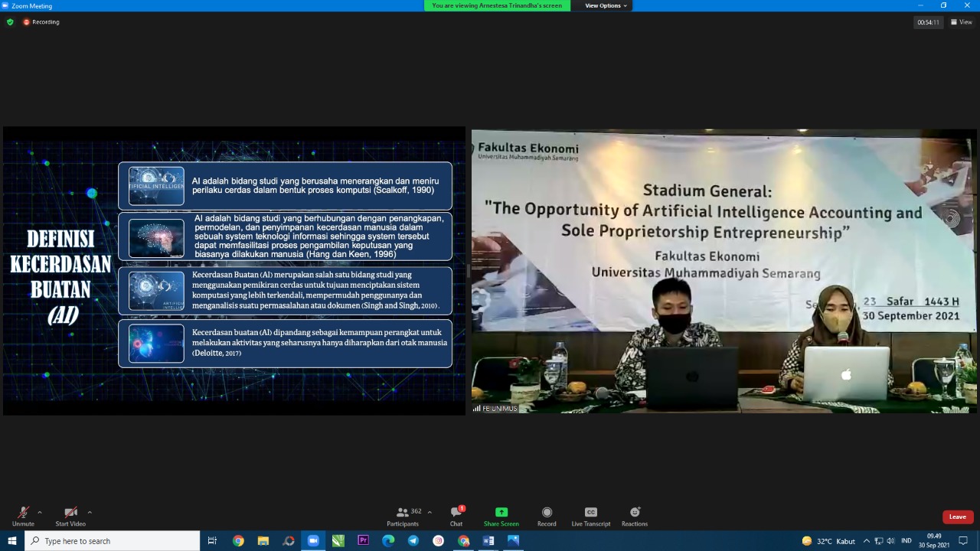980x551 pixels.
Task: Open the Chat panel
Action: click(x=456, y=516)
